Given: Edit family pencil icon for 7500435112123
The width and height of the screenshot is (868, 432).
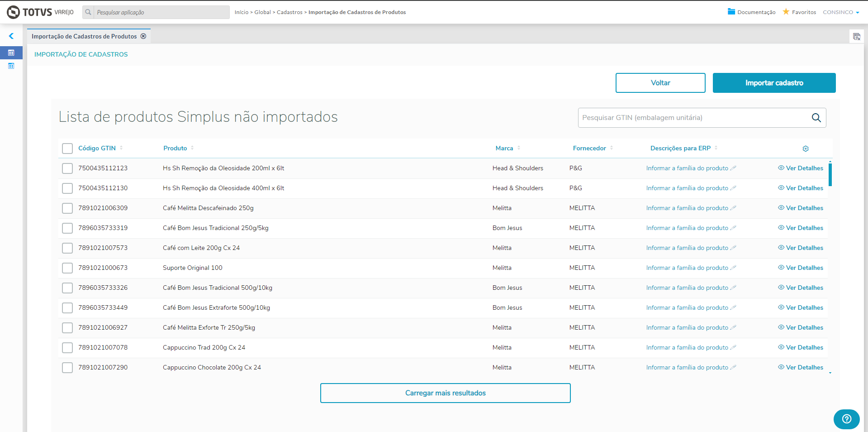Looking at the screenshot, I should pyautogui.click(x=733, y=168).
